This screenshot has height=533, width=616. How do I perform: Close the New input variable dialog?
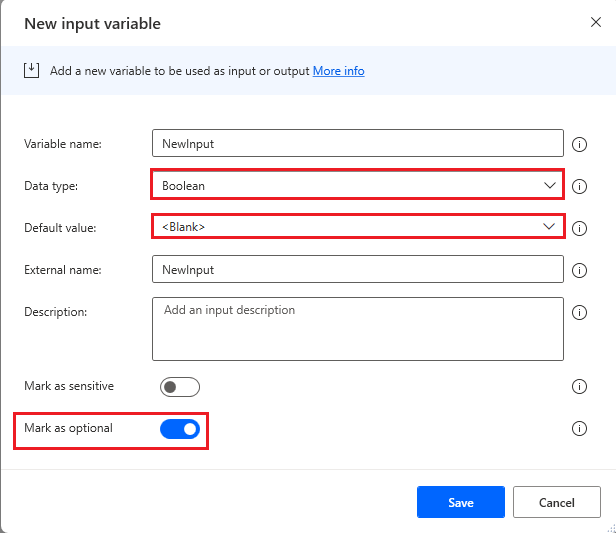click(x=596, y=22)
